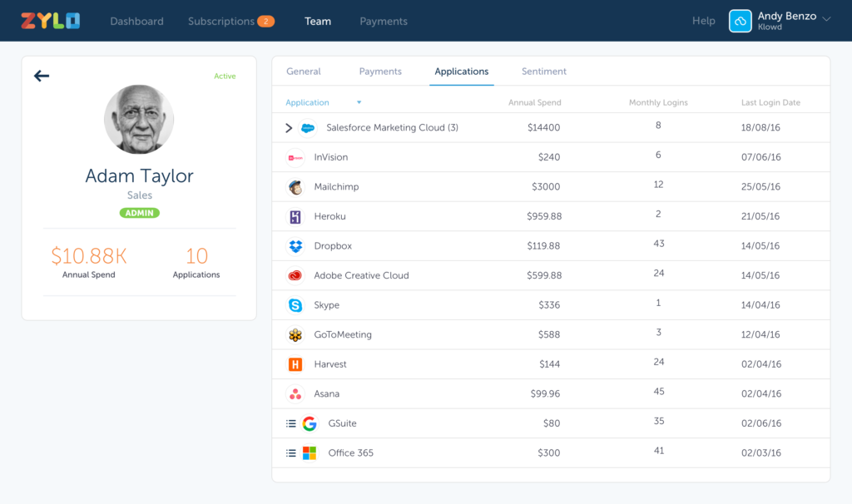Click the Annual Spend column header
Viewport: 852px width, 504px height.
535,102
